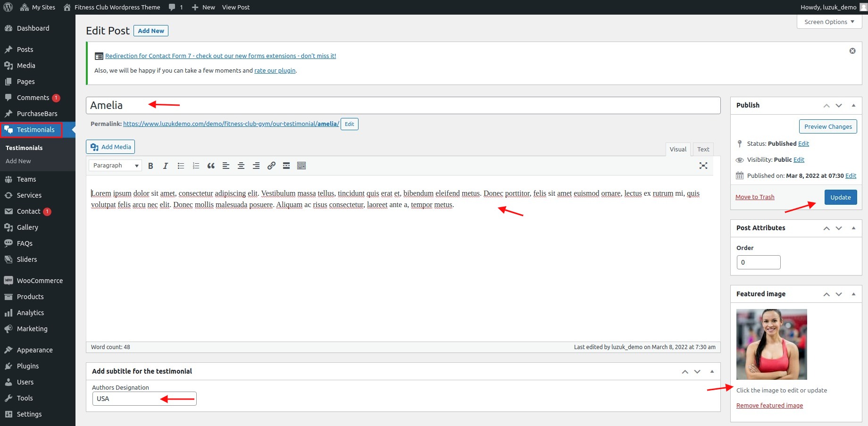Expand Screen Options dropdown
Image resolution: width=868 pixels, height=426 pixels.
[829, 22]
